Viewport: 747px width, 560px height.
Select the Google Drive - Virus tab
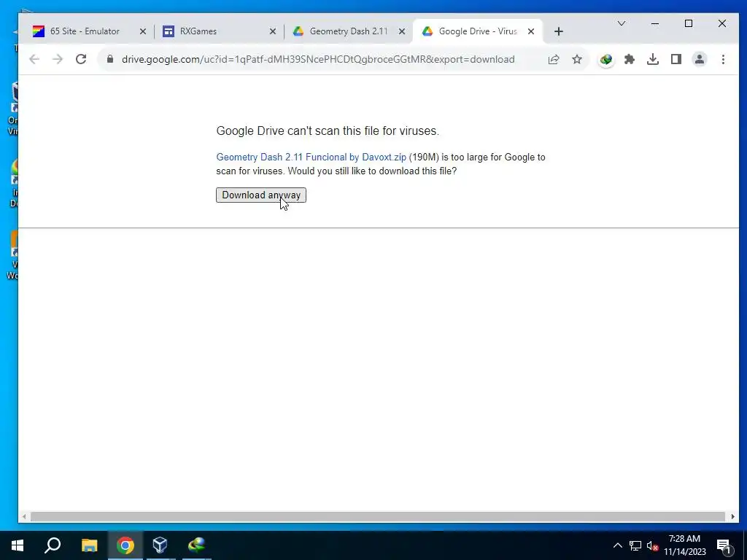click(478, 31)
